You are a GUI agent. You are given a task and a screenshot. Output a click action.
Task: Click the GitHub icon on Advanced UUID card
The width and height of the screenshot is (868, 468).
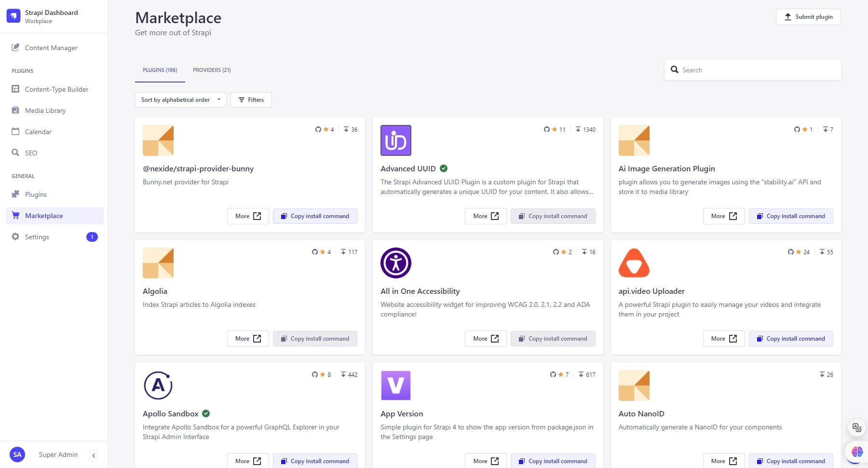546,129
